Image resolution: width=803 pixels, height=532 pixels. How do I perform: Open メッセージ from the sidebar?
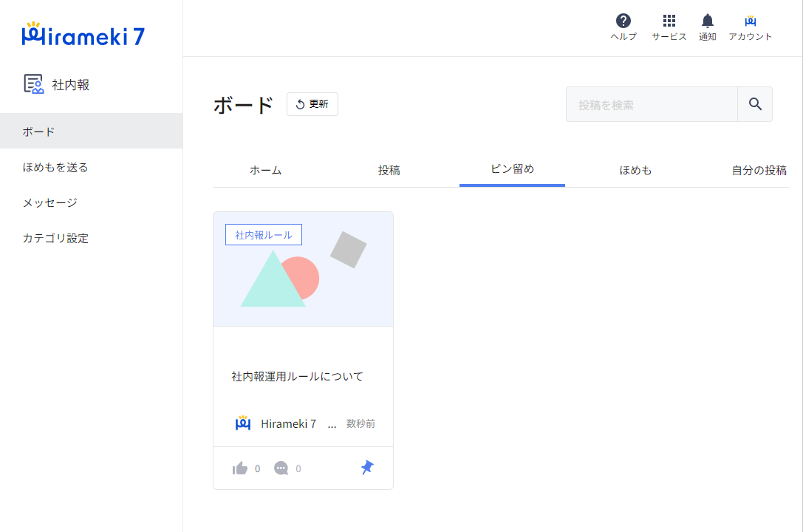49,202
